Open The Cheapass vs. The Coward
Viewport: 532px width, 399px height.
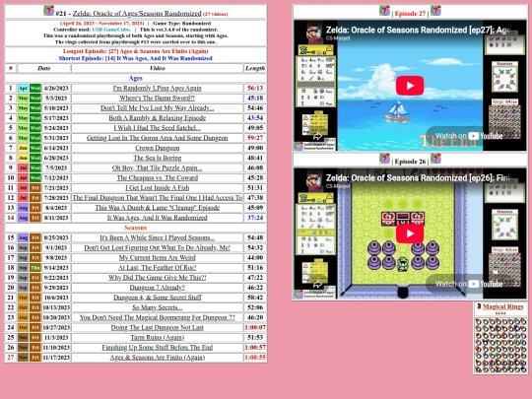(157, 177)
